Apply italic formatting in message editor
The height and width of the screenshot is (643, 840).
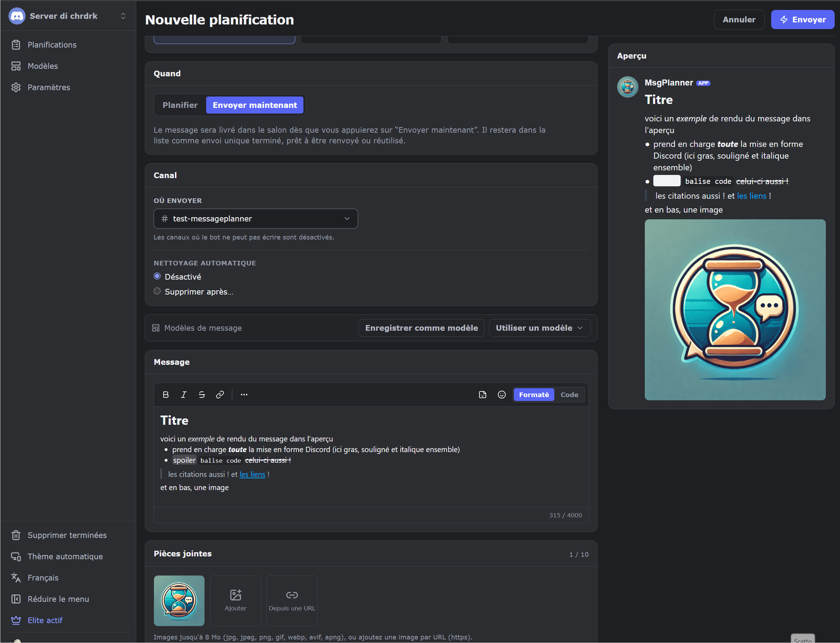tap(184, 395)
